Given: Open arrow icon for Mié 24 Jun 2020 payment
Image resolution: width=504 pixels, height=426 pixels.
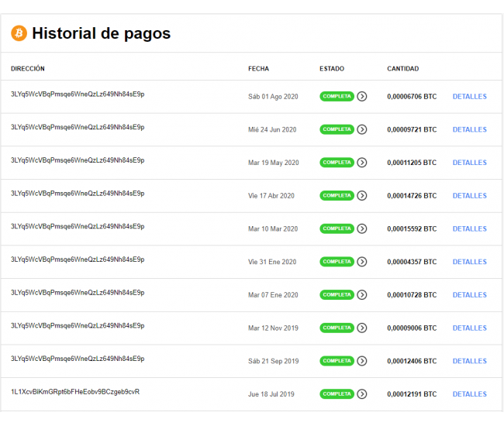Looking at the screenshot, I should click(x=362, y=129).
